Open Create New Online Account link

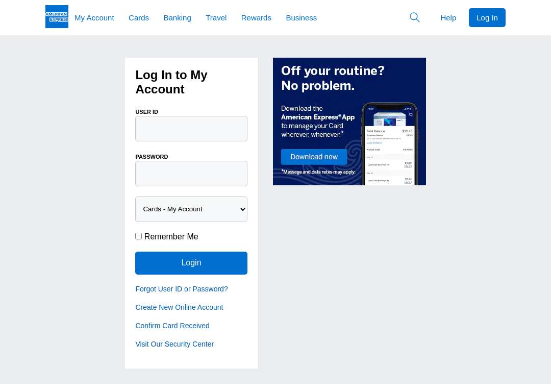179,307
